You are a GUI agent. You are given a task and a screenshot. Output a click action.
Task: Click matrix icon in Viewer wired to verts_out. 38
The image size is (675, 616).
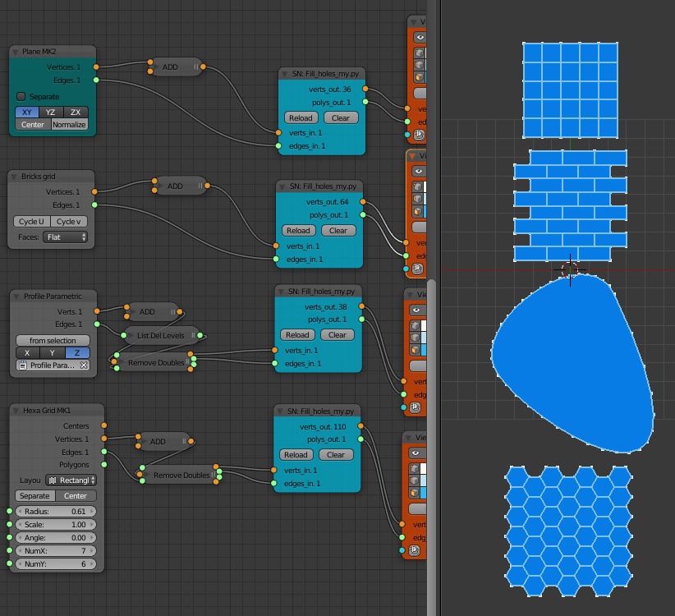(415, 407)
